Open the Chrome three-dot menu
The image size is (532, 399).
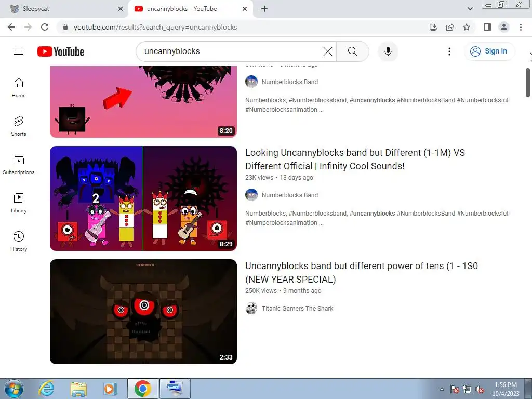521,27
